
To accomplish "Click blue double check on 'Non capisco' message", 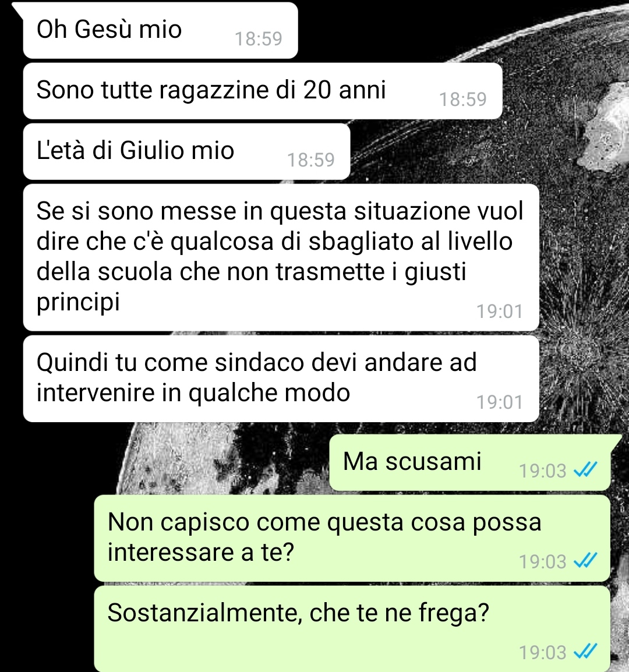I will point(585,561).
